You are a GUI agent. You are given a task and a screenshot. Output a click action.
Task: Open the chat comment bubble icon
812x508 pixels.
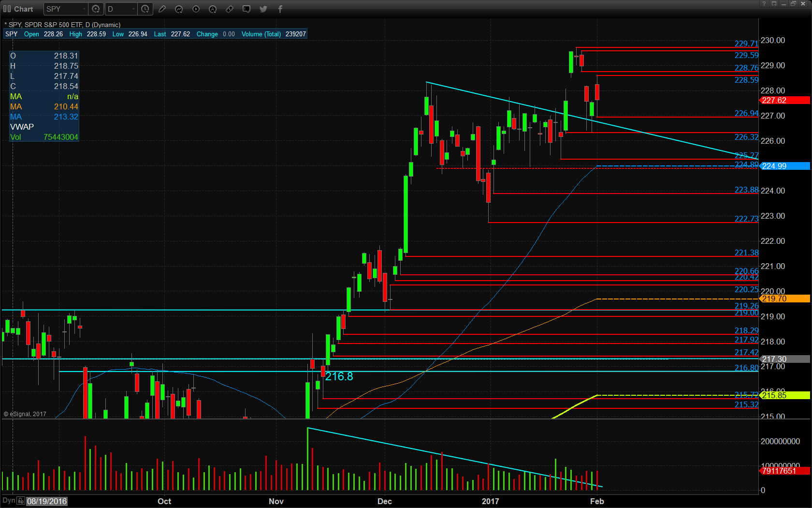(246, 9)
